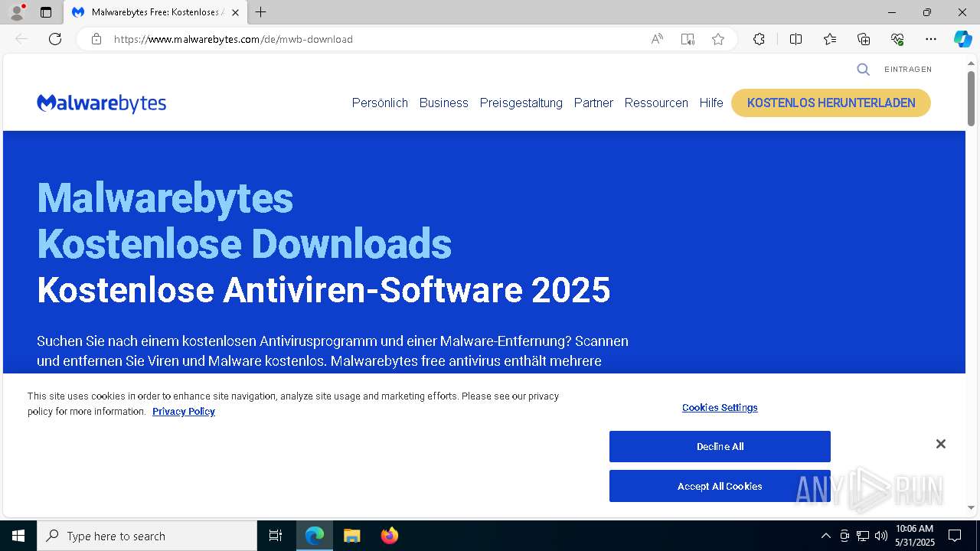Show hidden system tray icons

825,536
